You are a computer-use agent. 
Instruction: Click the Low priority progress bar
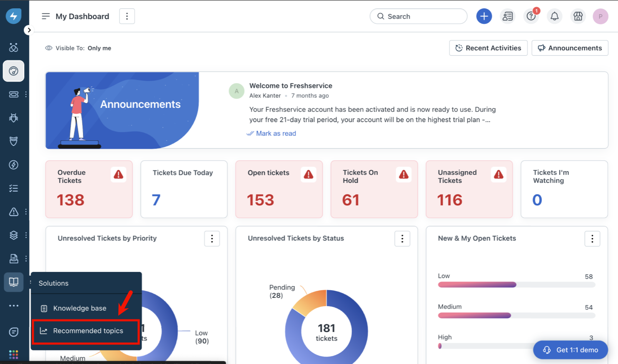pos(516,285)
